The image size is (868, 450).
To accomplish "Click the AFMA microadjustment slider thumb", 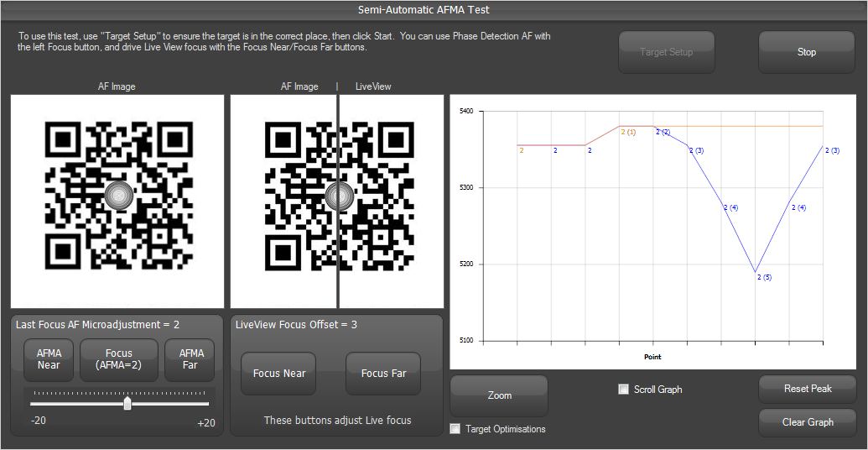I will [127, 404].
